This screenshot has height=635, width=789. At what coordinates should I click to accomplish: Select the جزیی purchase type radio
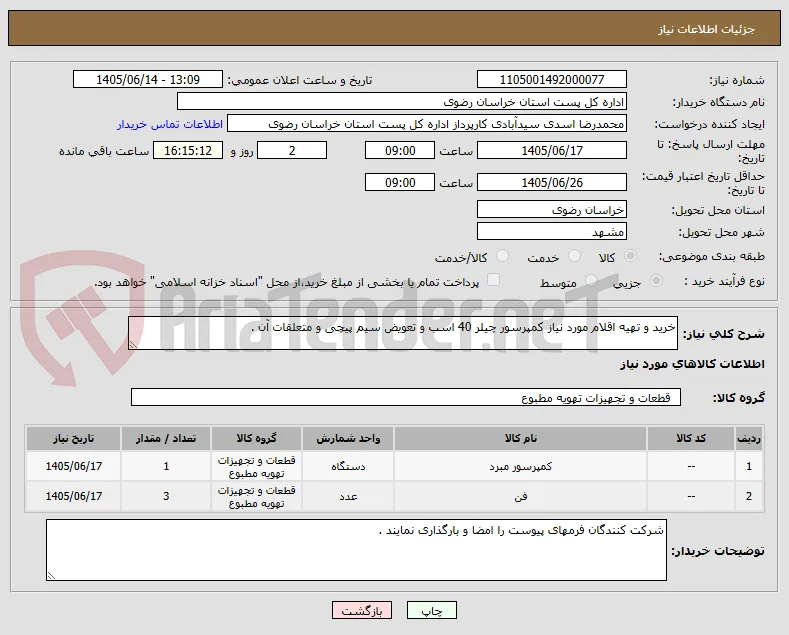click(x=656, y=281)
